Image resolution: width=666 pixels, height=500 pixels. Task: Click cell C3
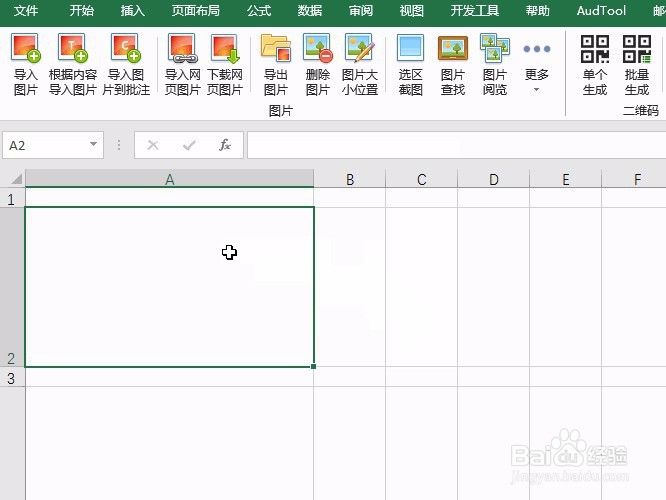tap(421, 377)
